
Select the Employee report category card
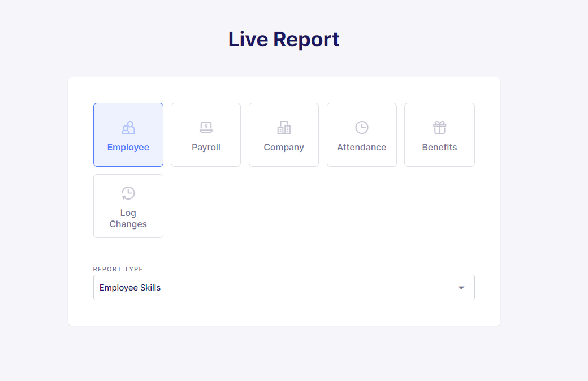(x=128, y=135)
